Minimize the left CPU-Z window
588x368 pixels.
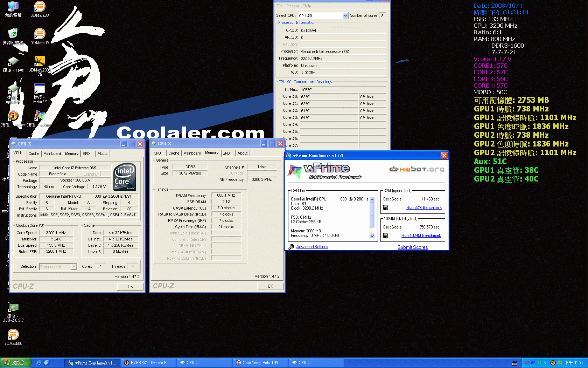click(x=124, y=144)
